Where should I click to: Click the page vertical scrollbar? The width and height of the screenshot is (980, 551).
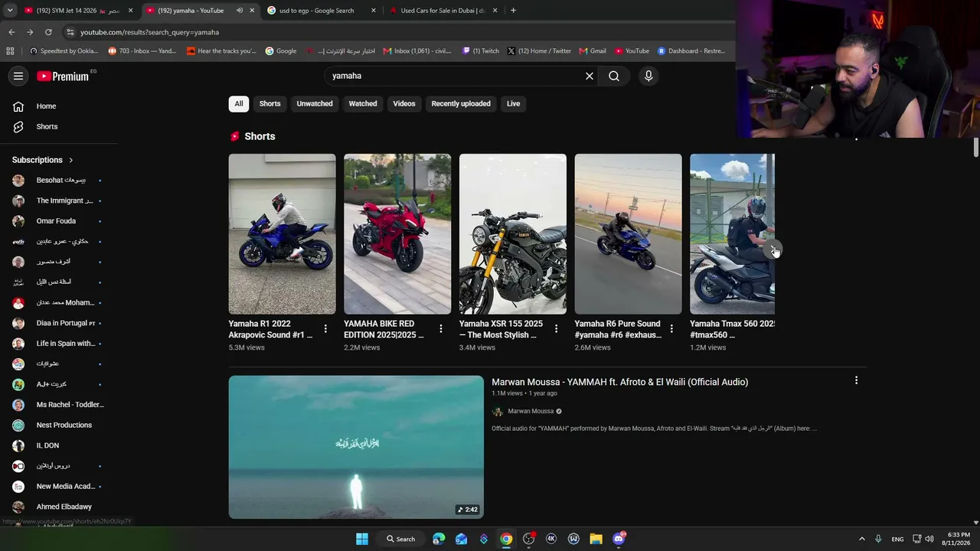point(976,147)
